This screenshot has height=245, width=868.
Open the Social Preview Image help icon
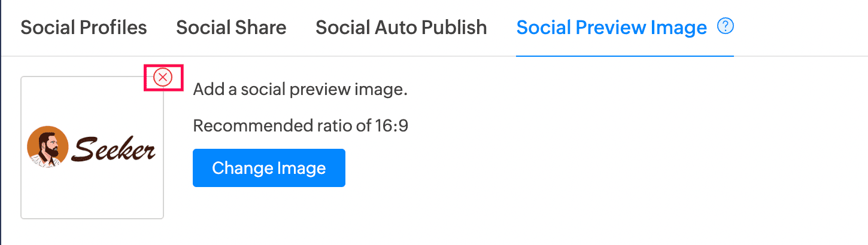[726, 26]
